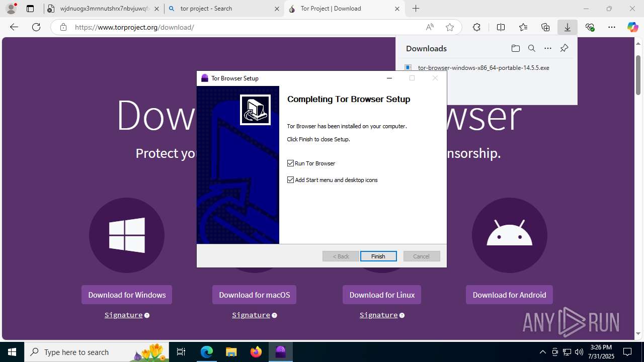This screenshot has height=362, width=644.
Task: Open More options in Downloads panel
Action: [x=548, y=48]
